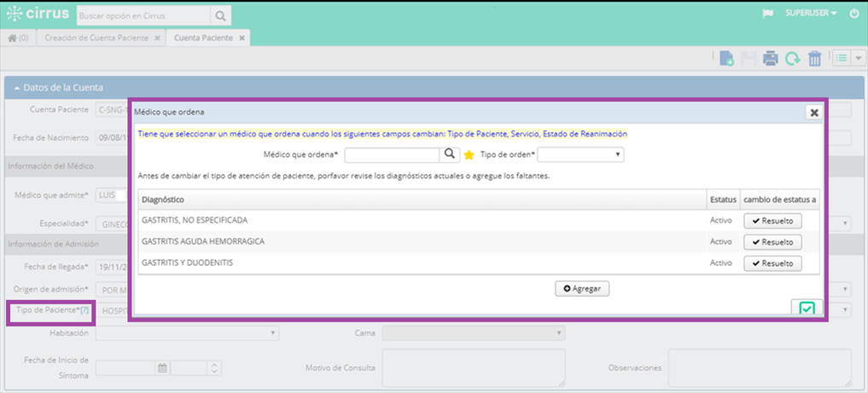Delete record using the trash can icon
The width and height of the screenshot is (868, 393).
[815, 58]
